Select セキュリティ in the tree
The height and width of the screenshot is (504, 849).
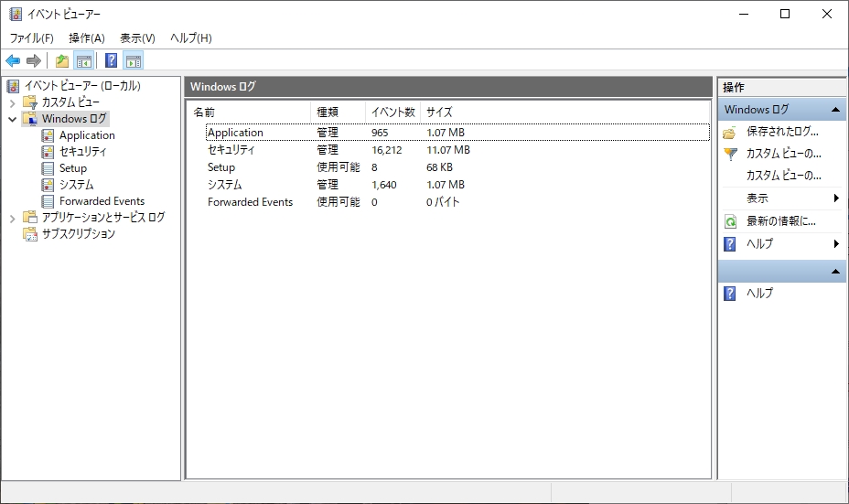83,152
